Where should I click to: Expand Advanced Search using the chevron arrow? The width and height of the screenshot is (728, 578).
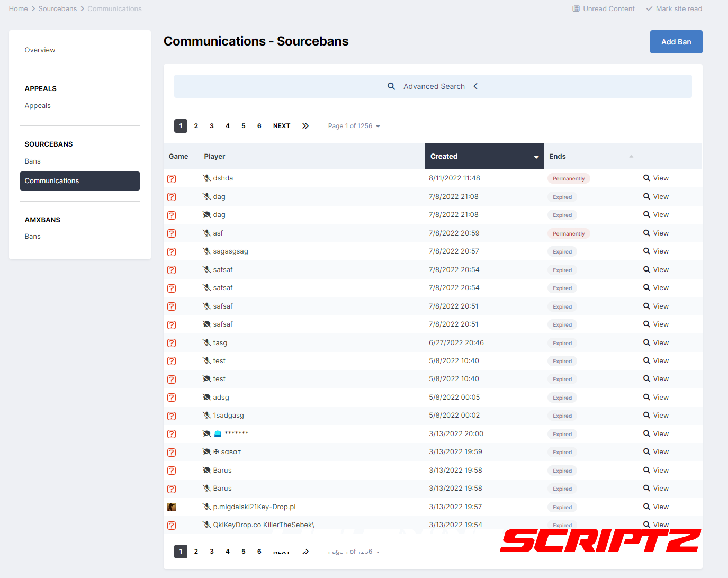click(475, 86)
